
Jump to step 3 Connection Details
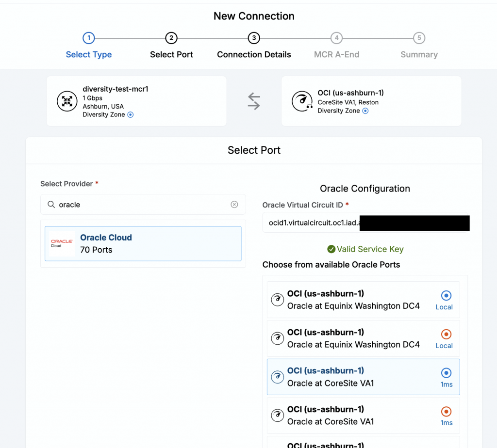coord(254,46)
